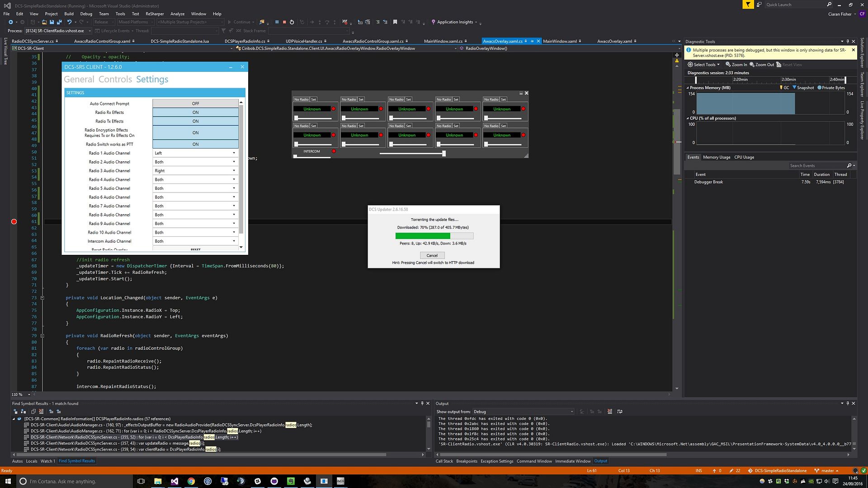Viewport: 868px width, 488px height.
Task: Toggle Auto Connect Prompt OFF switch
Action: coord(195,103)
